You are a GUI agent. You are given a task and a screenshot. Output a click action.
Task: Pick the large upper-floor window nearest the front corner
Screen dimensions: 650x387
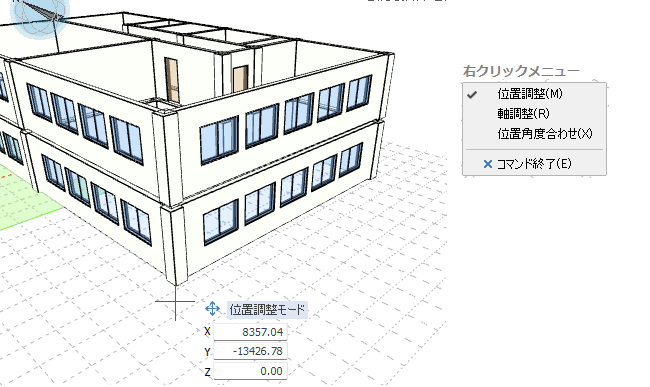tap(219, 140)
